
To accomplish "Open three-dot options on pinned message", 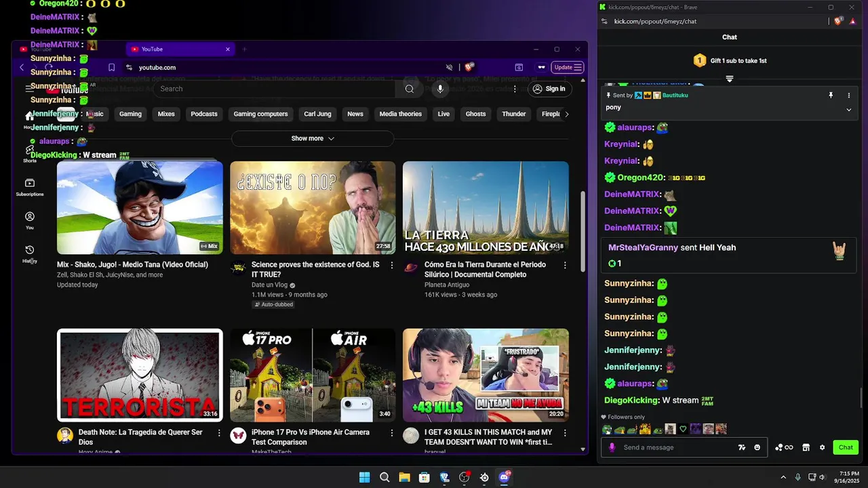I will tap(848, 96).
